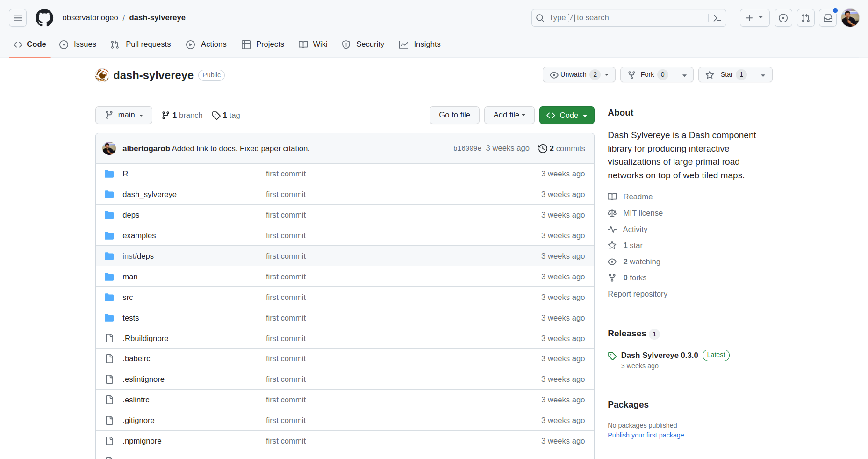Image resolution: width=868 pixels, height=459 pixels.
Task: Click the star icon beside 1 star
Action: point(612,245)
